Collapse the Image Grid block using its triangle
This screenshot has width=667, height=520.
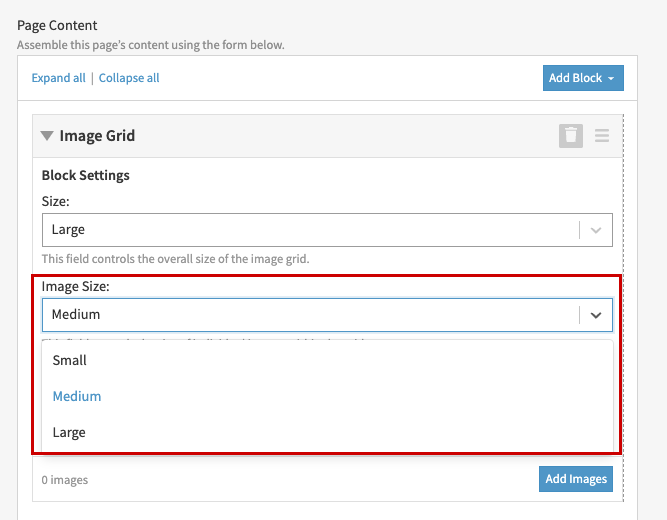pyautogui.click(x=47, y=136)
